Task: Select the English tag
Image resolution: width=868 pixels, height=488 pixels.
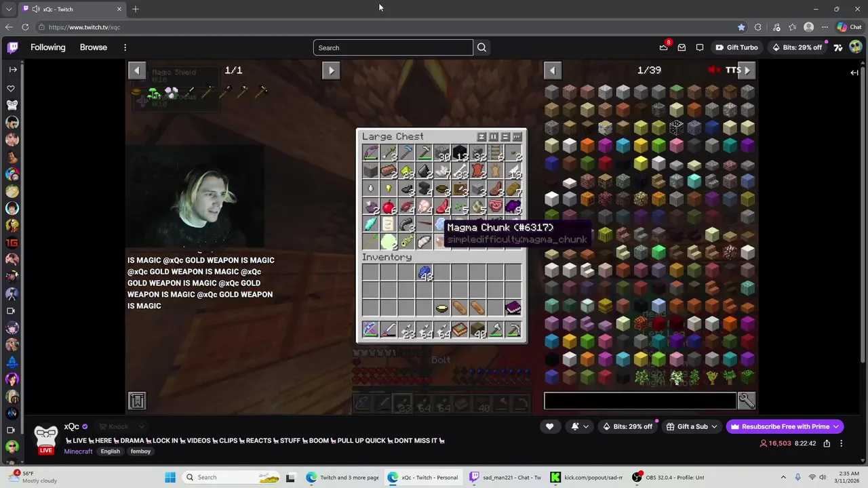Action: click(x=111, y=451)
